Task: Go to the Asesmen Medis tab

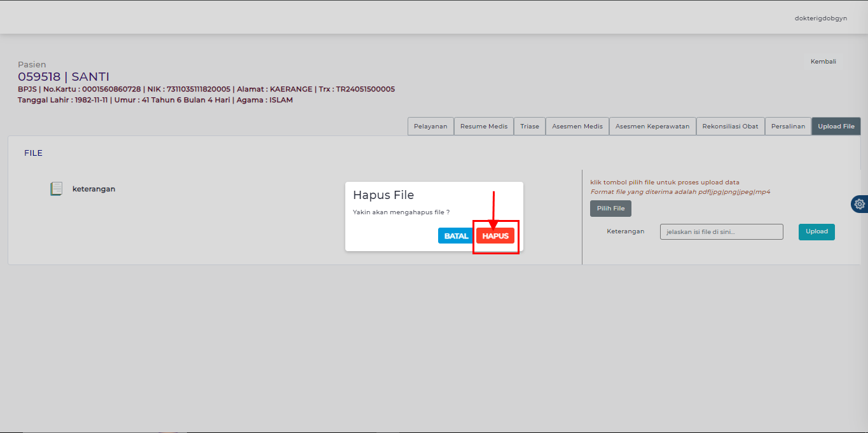Action: point(577,127)
